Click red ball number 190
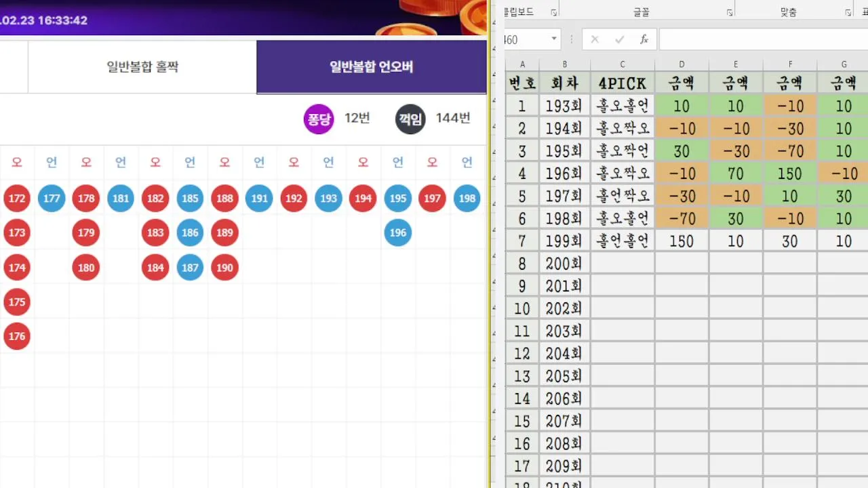The width and height of the screenshot is (868, 488). click(x=224, y=268)
